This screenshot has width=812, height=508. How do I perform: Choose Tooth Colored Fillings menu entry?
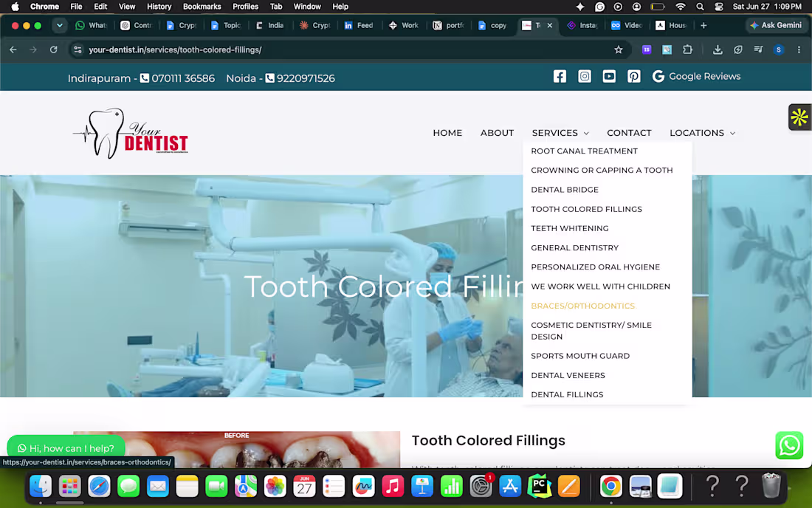586,209
